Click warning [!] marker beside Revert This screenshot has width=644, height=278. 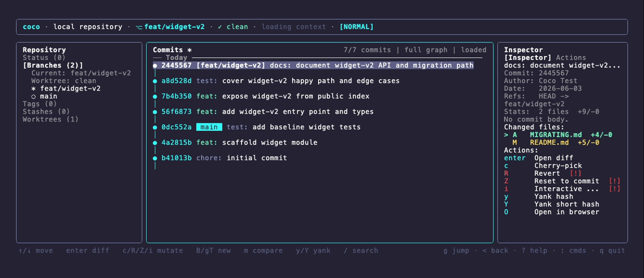point(576,173)
